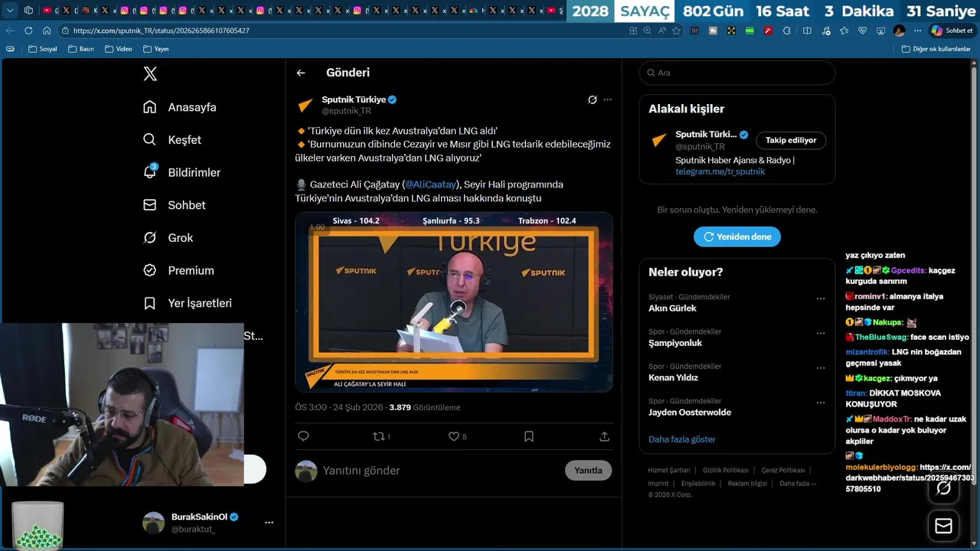Screen dimensions: 980x551
Task: Open the browser extensions puzzle icon
Action: (x=786, y=31)
